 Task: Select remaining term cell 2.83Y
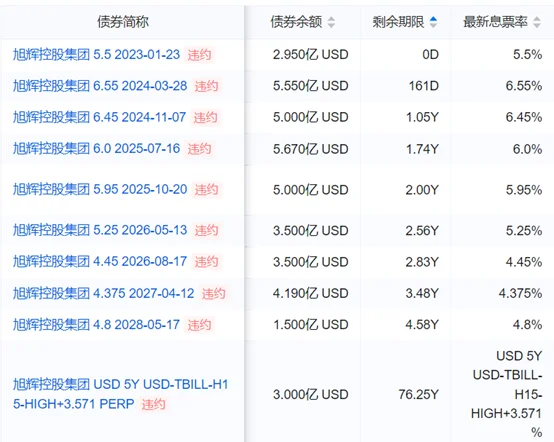click(x=422, y=262)
